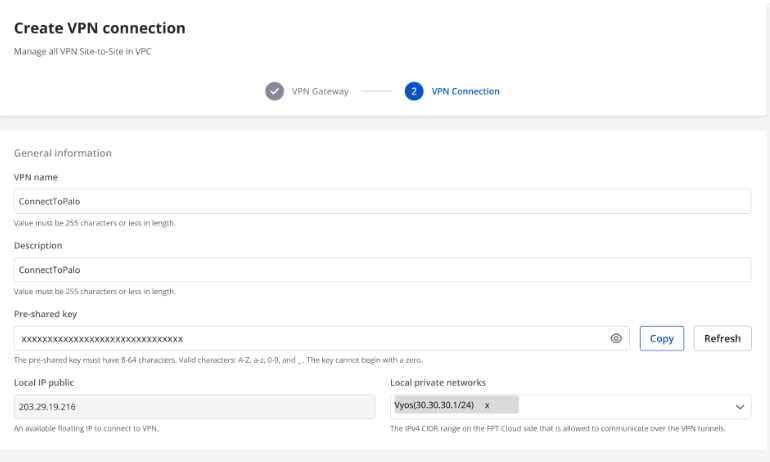Select the Pre-shared key text box
The height and width of the screenshot is (462, 770).
(310, 339)
